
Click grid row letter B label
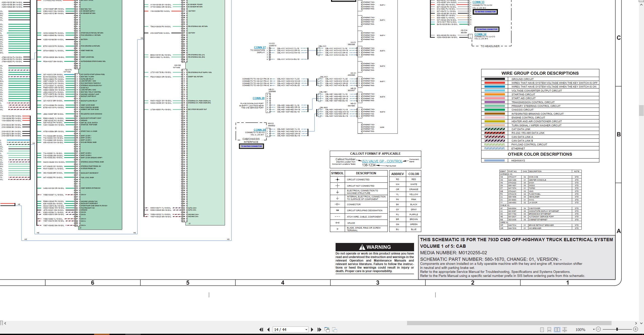click(x=619, y=134)
